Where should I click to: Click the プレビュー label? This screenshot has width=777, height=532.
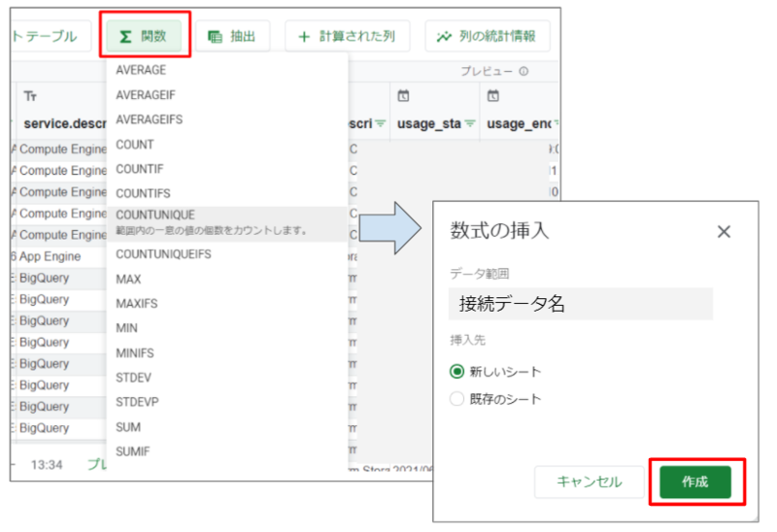487,71
